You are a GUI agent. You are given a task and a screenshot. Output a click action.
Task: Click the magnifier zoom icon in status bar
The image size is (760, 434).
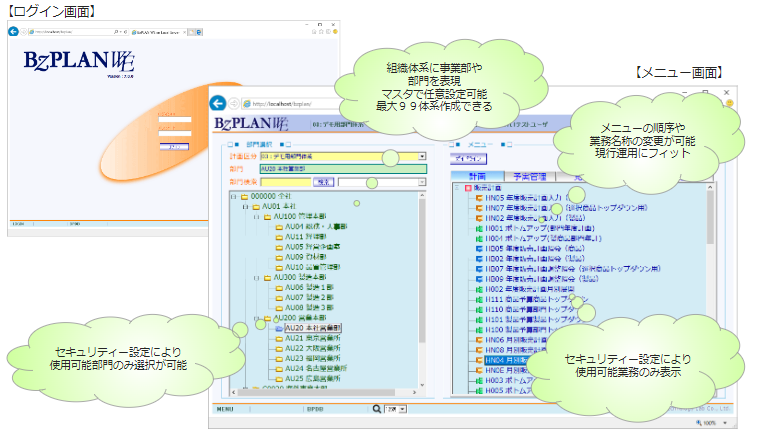pyautogui.click(x=377, y=409)
